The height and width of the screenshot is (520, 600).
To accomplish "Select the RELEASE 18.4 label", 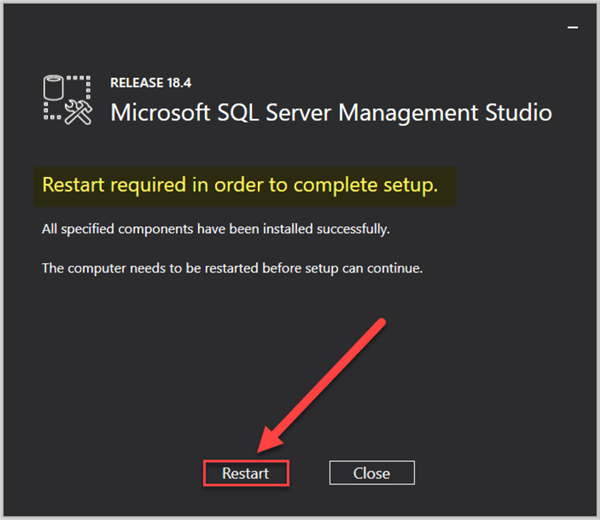I will 150,84.
